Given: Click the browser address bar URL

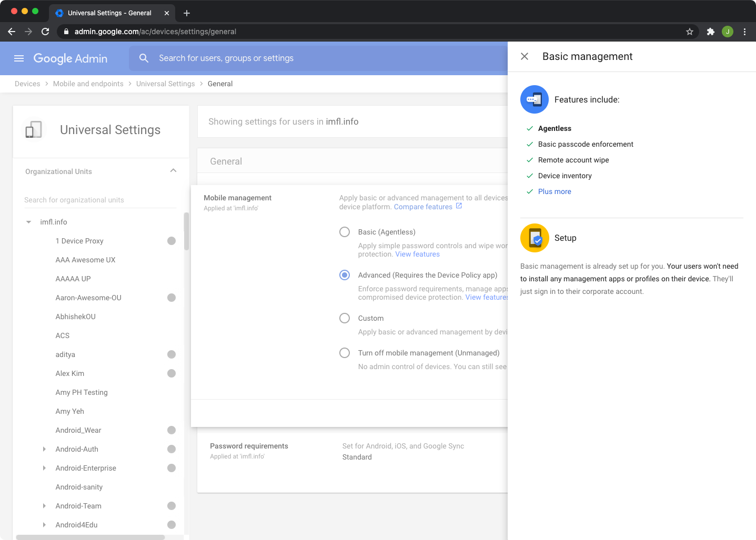Looking at the screenshot, I should pyautogui.click(x=155, y=32).
